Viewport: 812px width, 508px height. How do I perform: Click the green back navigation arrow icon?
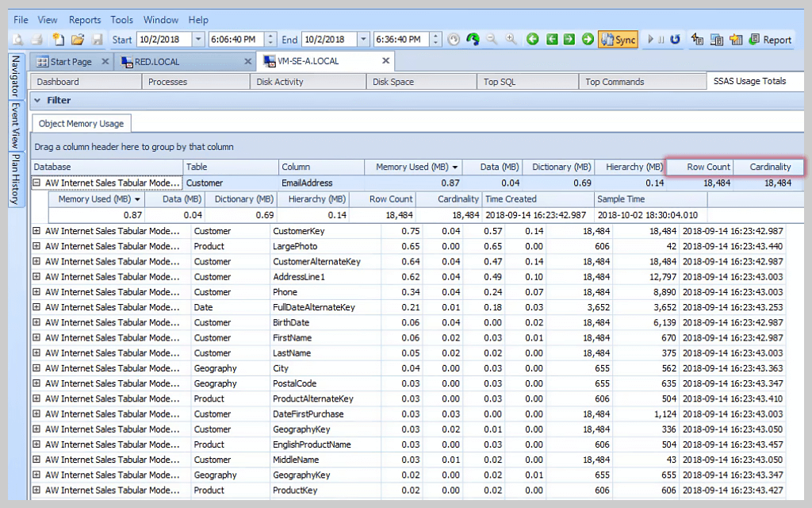point(533,39)
